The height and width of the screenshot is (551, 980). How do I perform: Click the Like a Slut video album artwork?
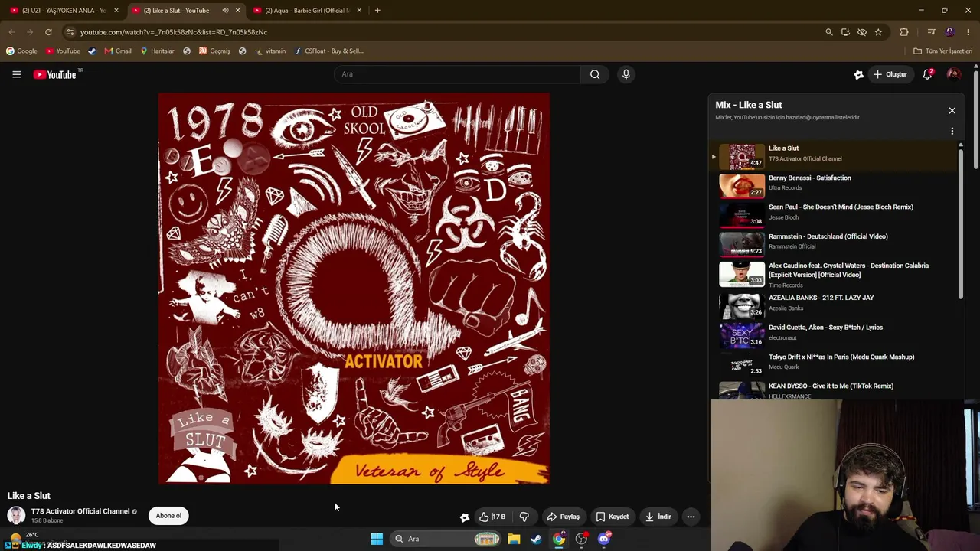354,289
